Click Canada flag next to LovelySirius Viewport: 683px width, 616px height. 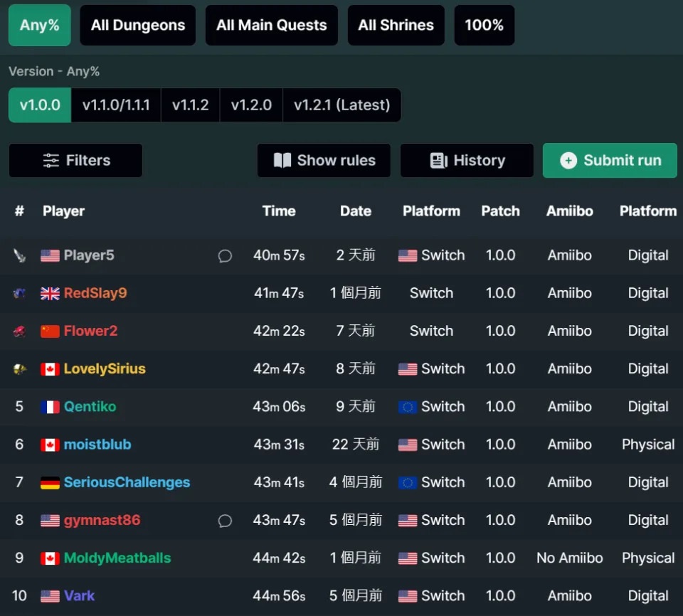coord(50,369)
